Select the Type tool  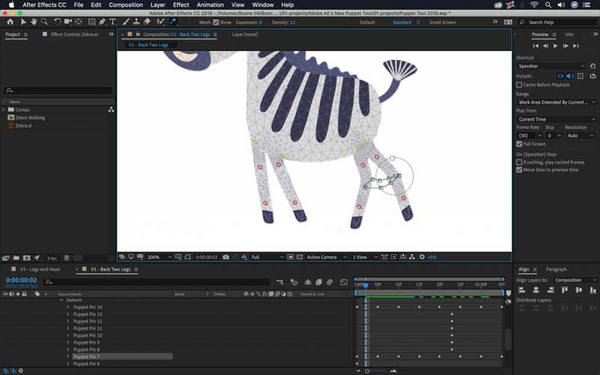pyautogui.click(x=112, y=22)
